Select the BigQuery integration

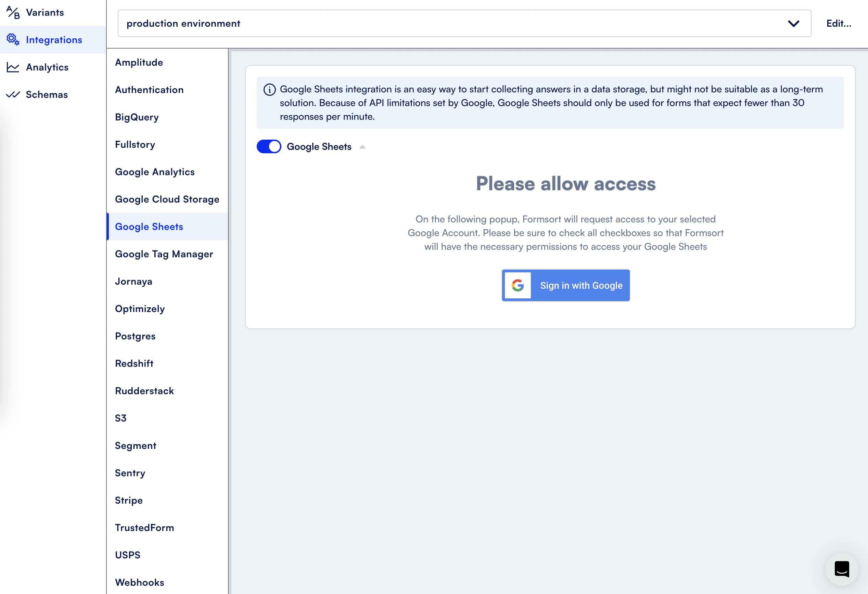pyautogui.click(x=167, y=117)
